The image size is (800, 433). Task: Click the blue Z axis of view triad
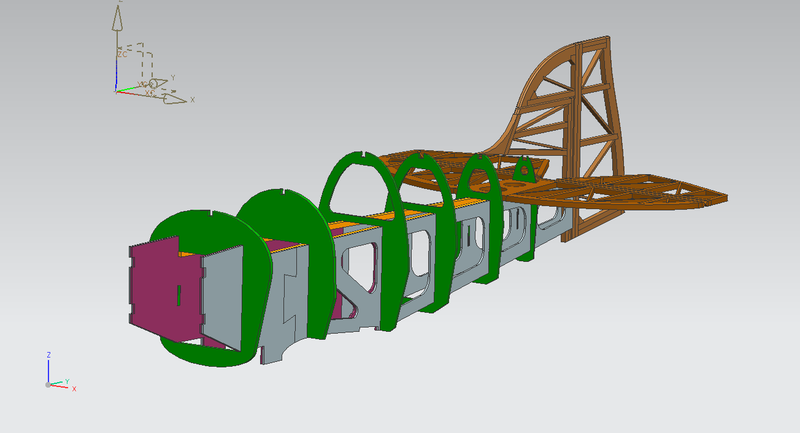(x=48, y=368)
